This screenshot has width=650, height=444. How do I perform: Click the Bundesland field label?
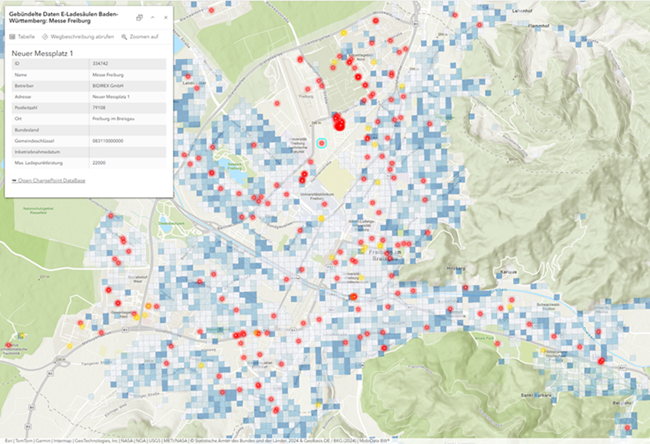point(27,130)
